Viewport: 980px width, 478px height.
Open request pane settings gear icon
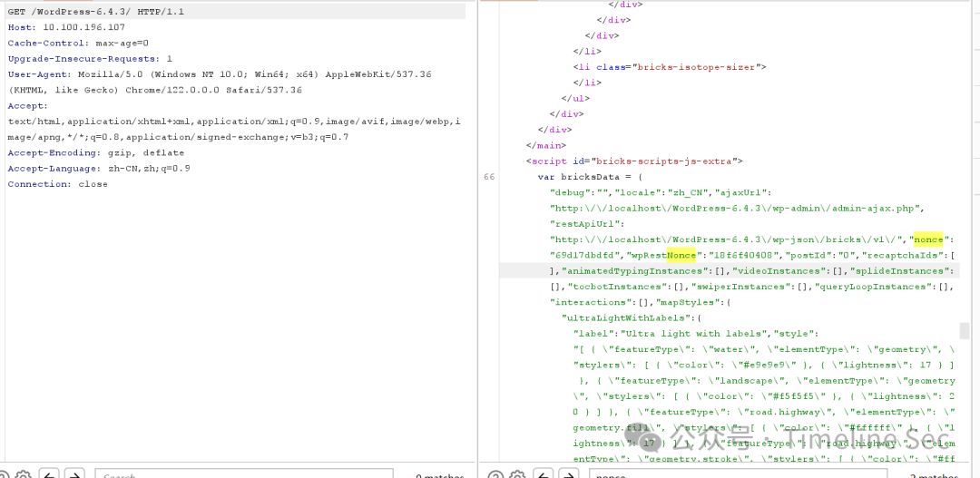tap(23, 475)
